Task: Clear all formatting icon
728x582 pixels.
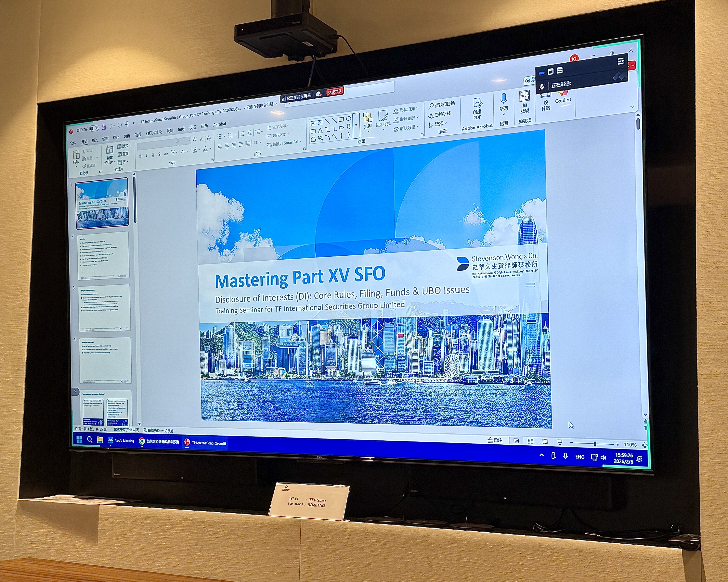Action: point(209,138)
